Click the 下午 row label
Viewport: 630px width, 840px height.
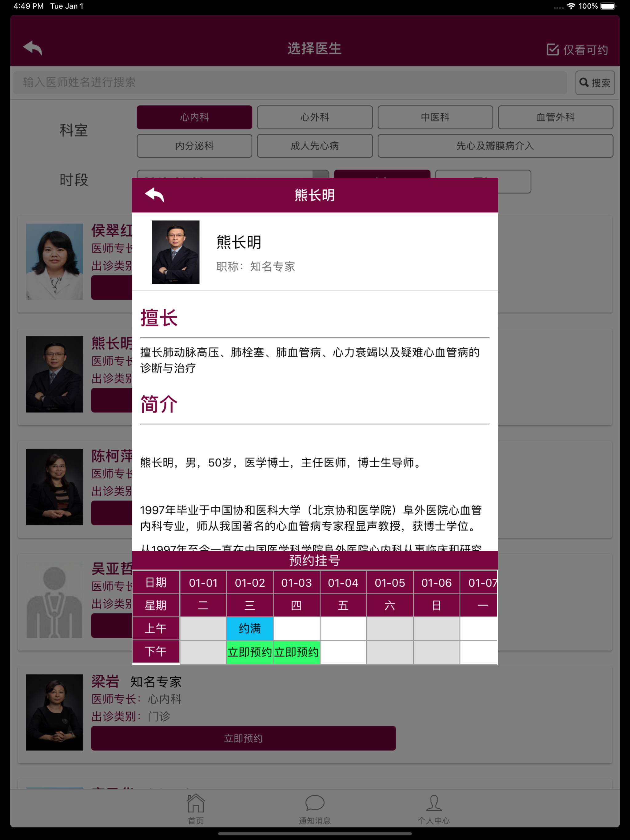click(156, 652)
